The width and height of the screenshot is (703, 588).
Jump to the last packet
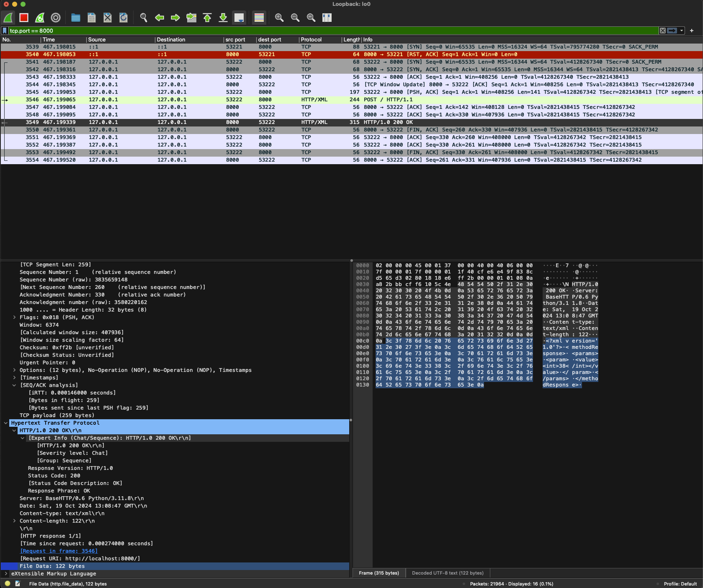point(223,18)
